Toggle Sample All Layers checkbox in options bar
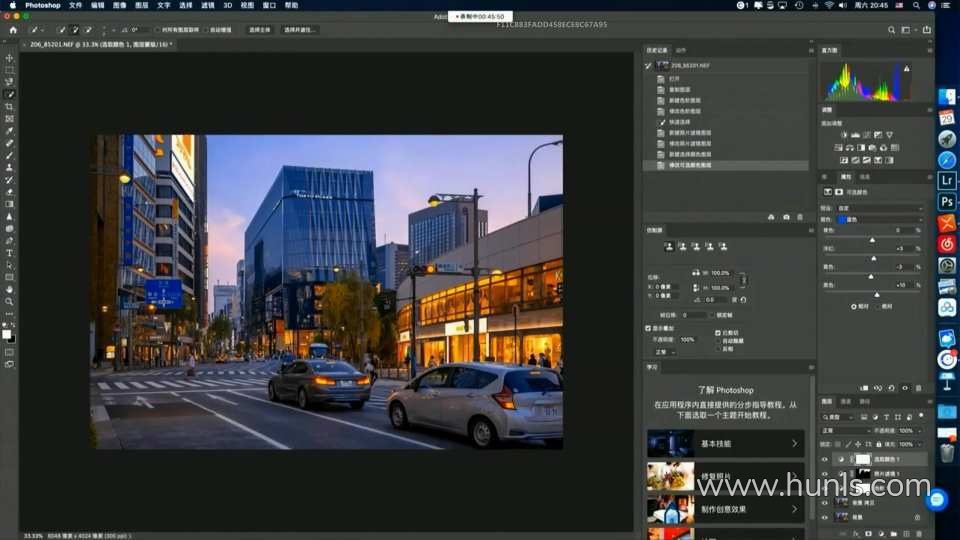960x540 pixels. point(157,29)
